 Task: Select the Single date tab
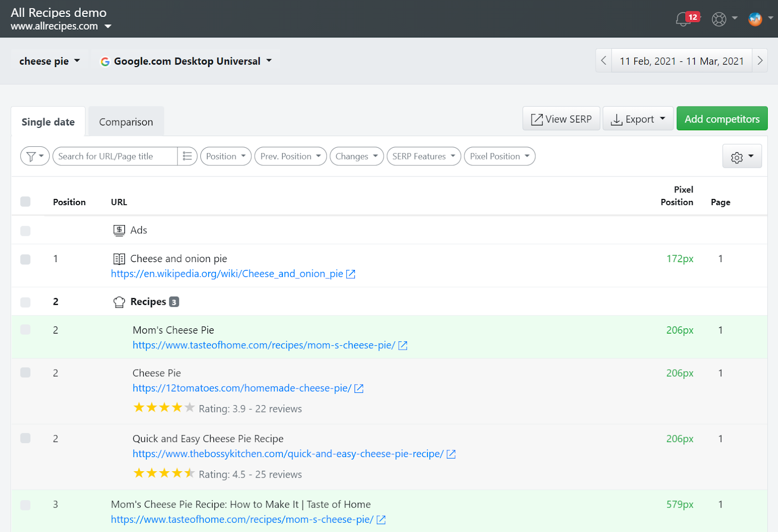click(x=48, y=121)
